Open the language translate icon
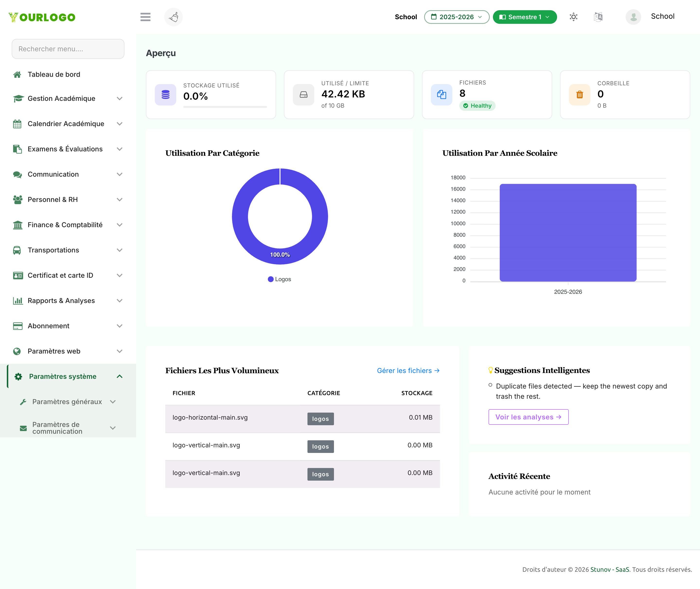 point(598,17)
